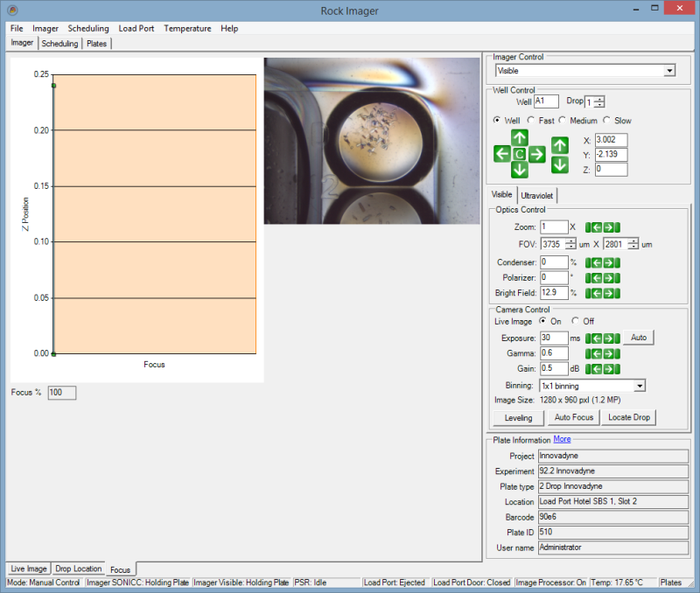Open the Scheduling menu
This screenshot has width=700, height=593.
[88, 28]
